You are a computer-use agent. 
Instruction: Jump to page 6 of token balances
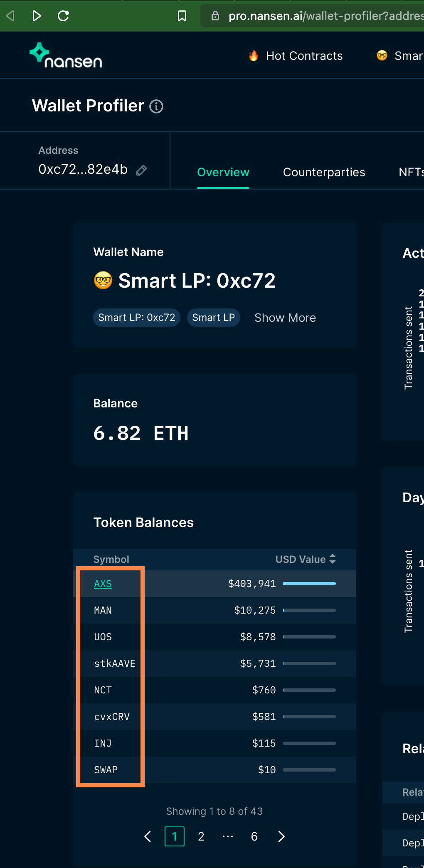coord(254,836)
